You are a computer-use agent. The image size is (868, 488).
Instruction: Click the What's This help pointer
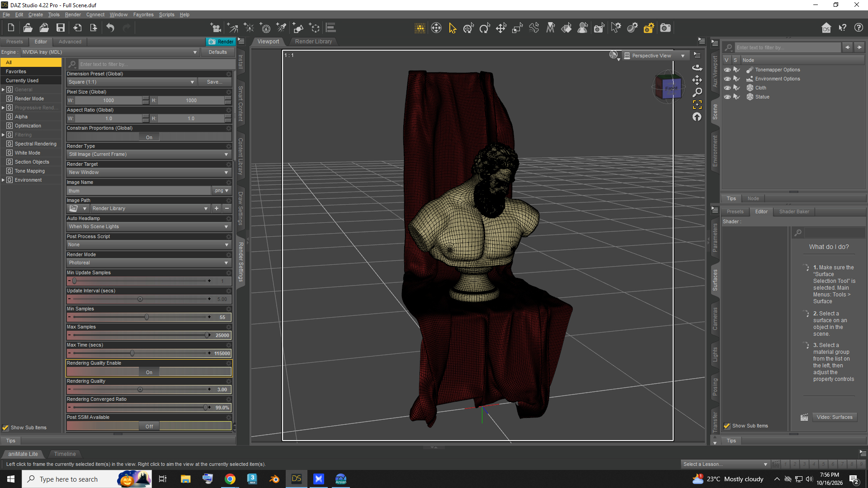pos(842,28)
